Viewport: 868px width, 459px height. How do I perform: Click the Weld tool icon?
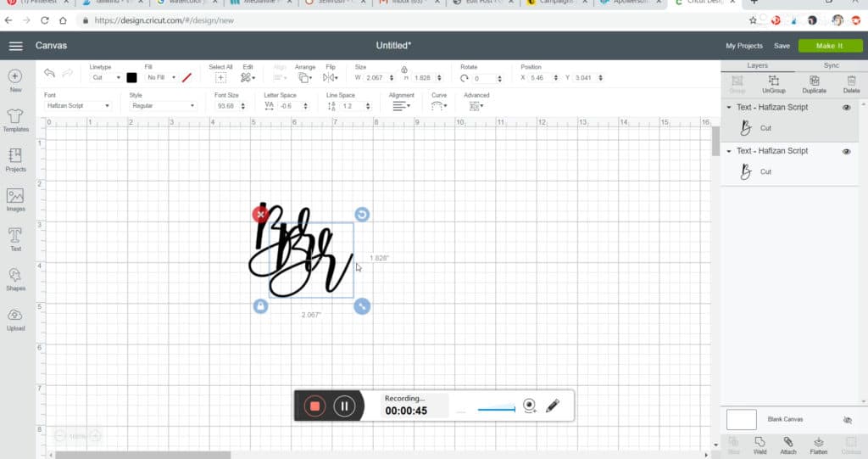point(759,442)
